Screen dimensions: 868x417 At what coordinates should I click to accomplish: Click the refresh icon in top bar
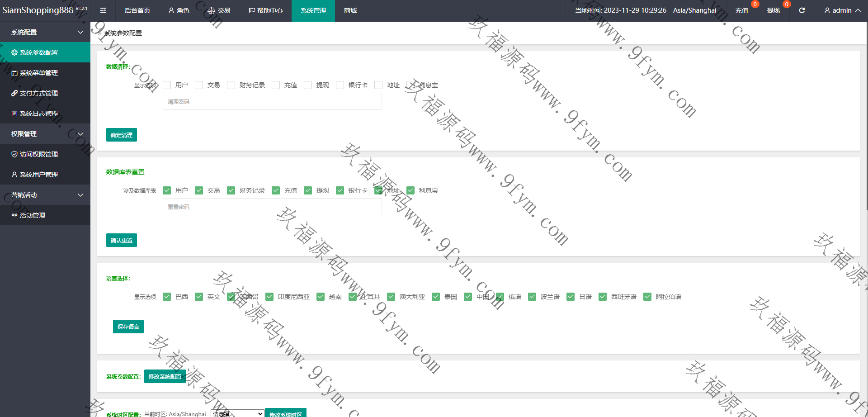click(802, 10)
